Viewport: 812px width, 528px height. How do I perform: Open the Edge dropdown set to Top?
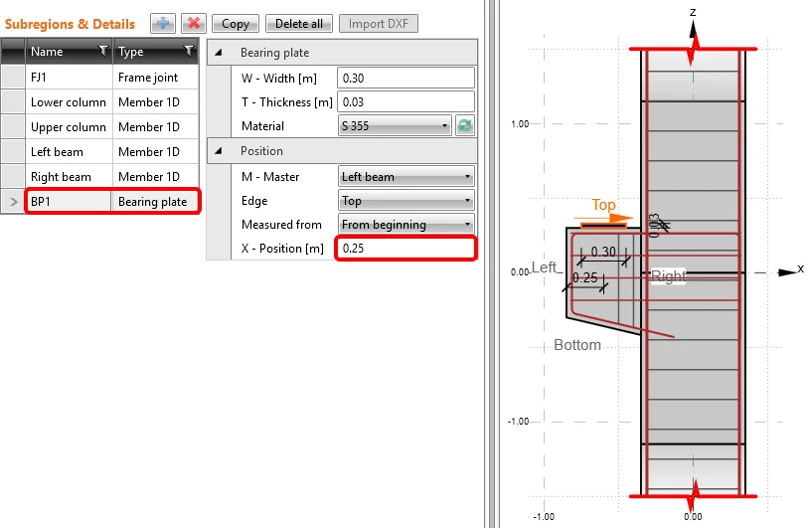click(406, 201)
